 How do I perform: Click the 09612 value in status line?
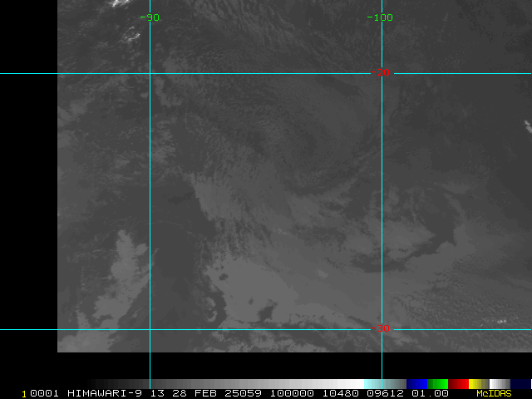click(x=386, y=393)
